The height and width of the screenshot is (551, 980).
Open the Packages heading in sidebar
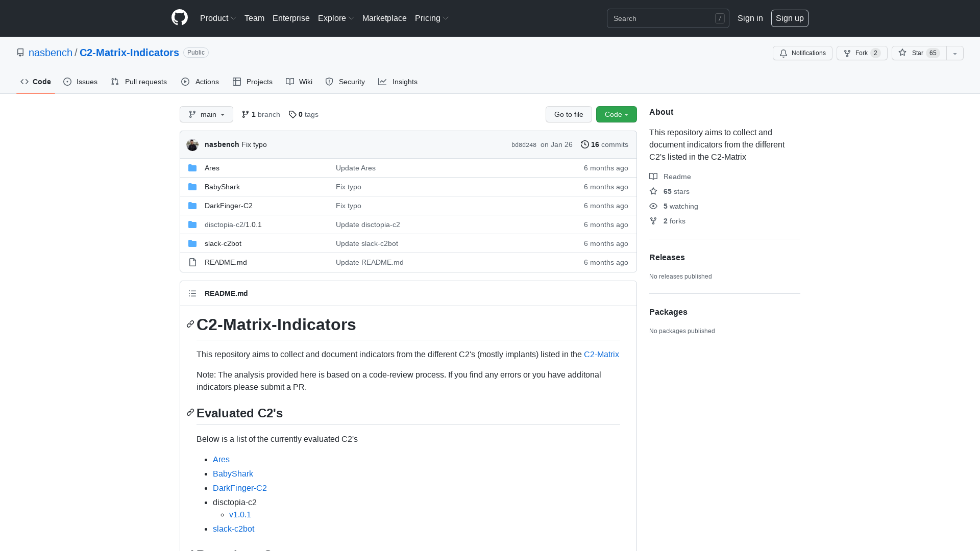668,312
